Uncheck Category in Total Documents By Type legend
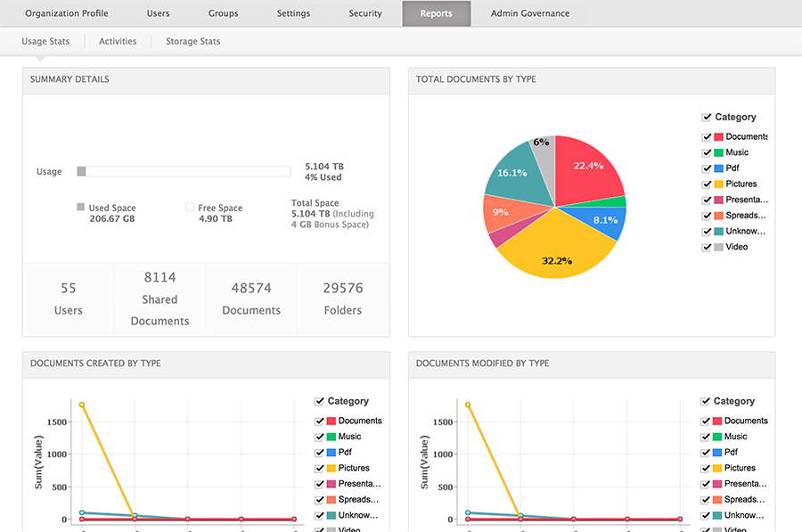802x532 pixels. coord(707,117)
